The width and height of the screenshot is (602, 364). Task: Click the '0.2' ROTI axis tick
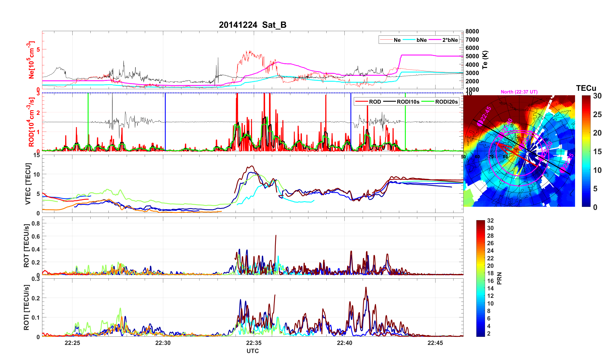(x=36, y=298)
